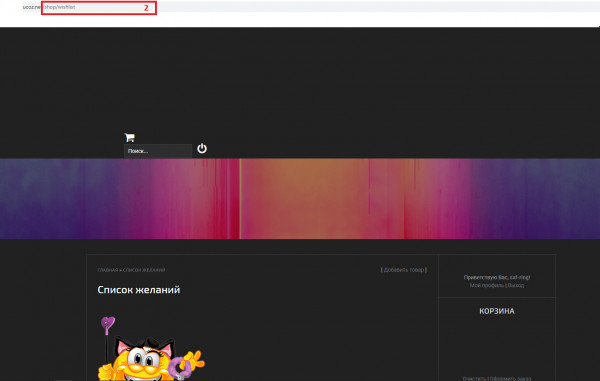Viewport: 600px width, 381px height.
Task: Click the shop/wishlist address bar path
Action: click(x=59, y=7)
